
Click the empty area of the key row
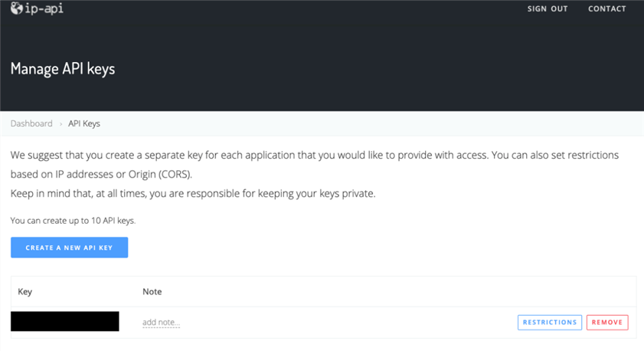point(345,323)
